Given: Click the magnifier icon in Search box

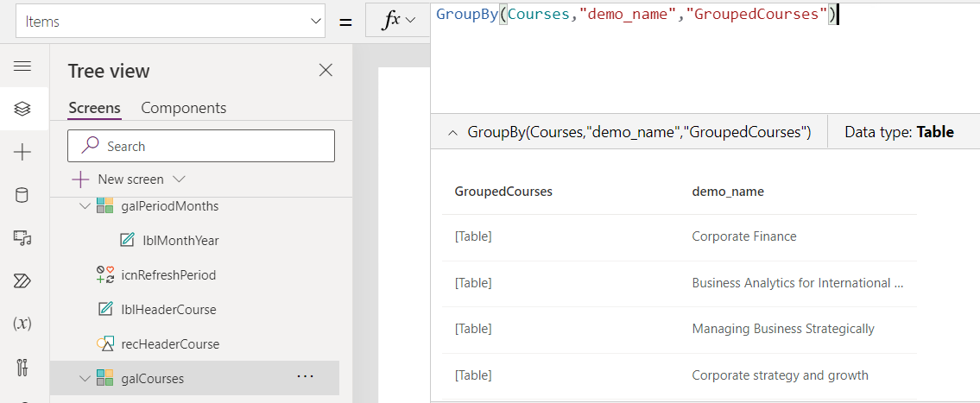Looking at the screenshot, I should point(92,145).
